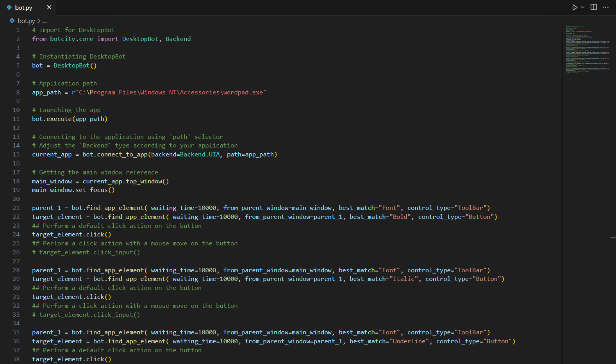Viewport: 616px width, 364px height.
Task: Click comment '# Getting the main window reference'
Action: 95,172
